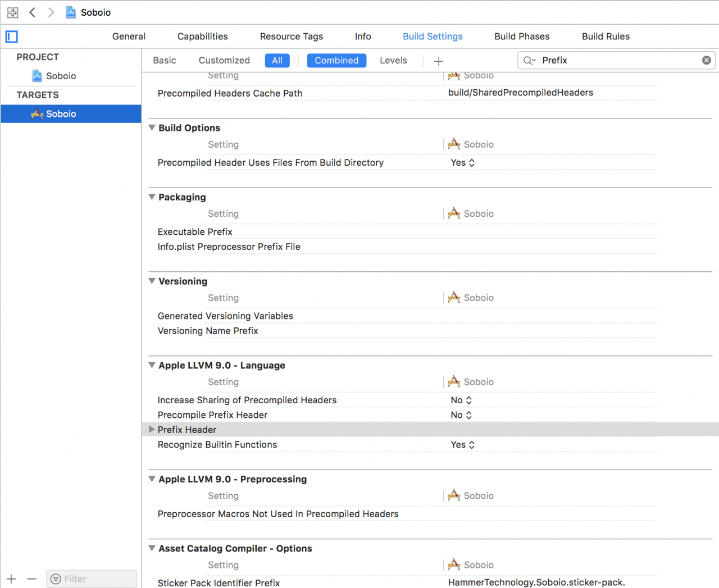This screenshot has width=719, height=588.
Task: Go back with the left chevron
Action: (x=32, y=12)
